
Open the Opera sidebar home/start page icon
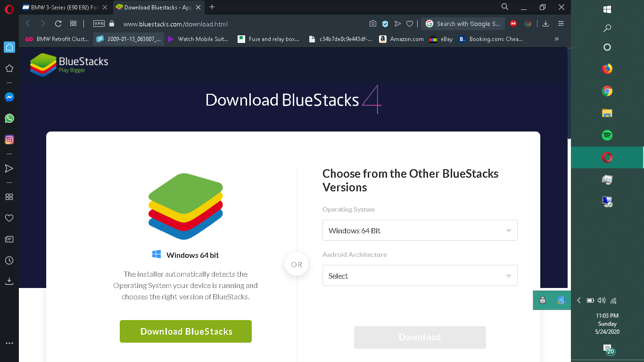coord(9,47)
